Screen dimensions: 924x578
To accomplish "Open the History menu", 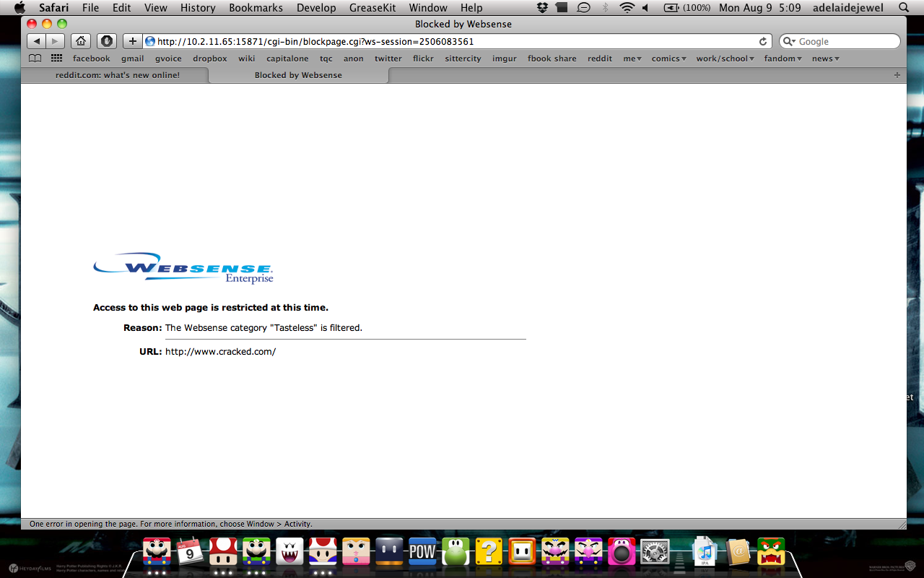I will pyautogui.click(x=198, y=7).
